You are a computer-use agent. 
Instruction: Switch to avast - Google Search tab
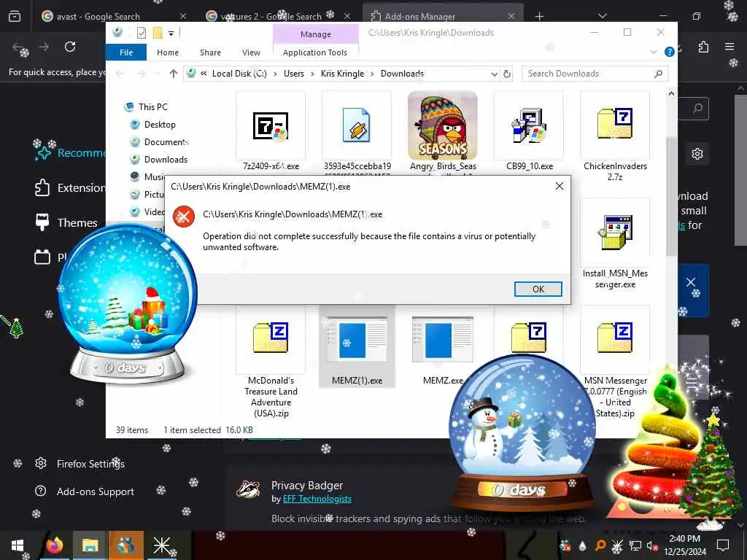(x=98, y=17)
